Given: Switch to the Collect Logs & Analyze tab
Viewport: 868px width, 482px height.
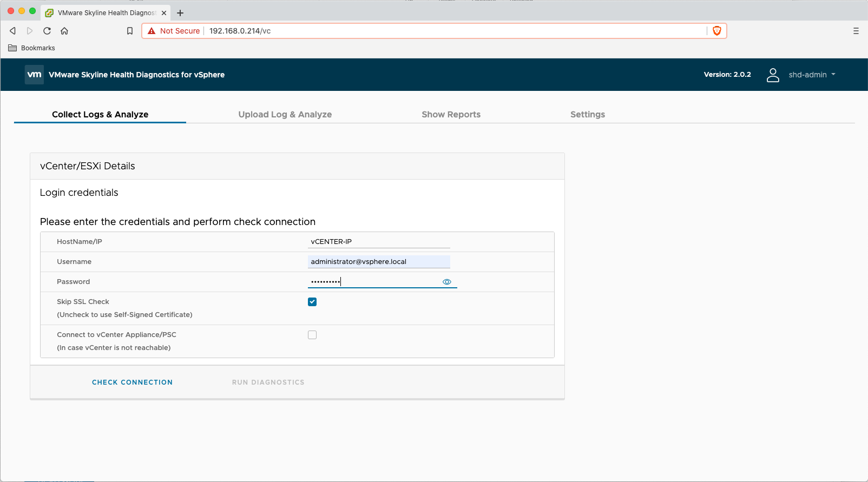Looking at the screenshot, I should [100, 114].
